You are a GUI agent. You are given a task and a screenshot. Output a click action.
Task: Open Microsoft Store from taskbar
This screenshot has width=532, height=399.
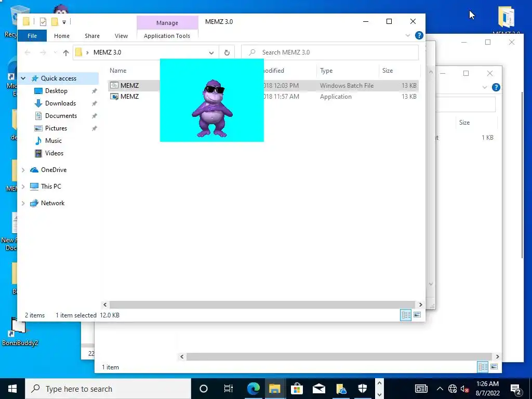297,389
